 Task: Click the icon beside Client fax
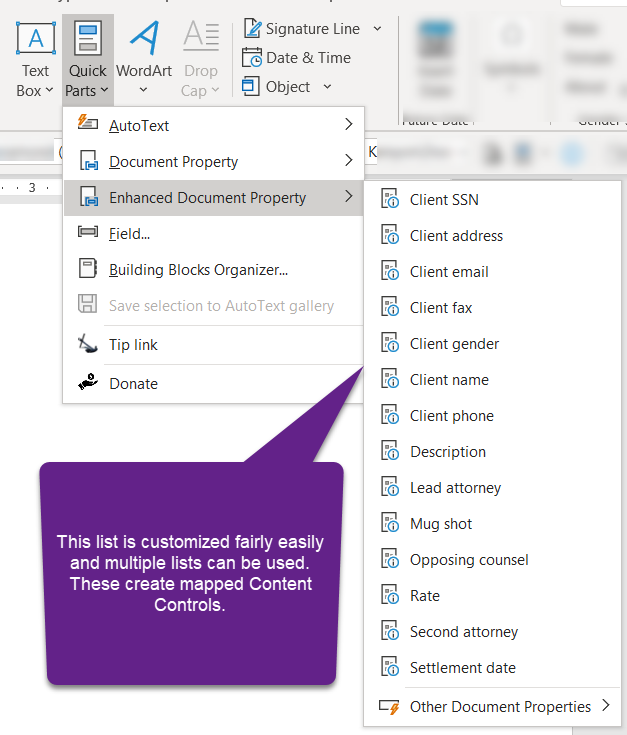(x=390, y=307)
